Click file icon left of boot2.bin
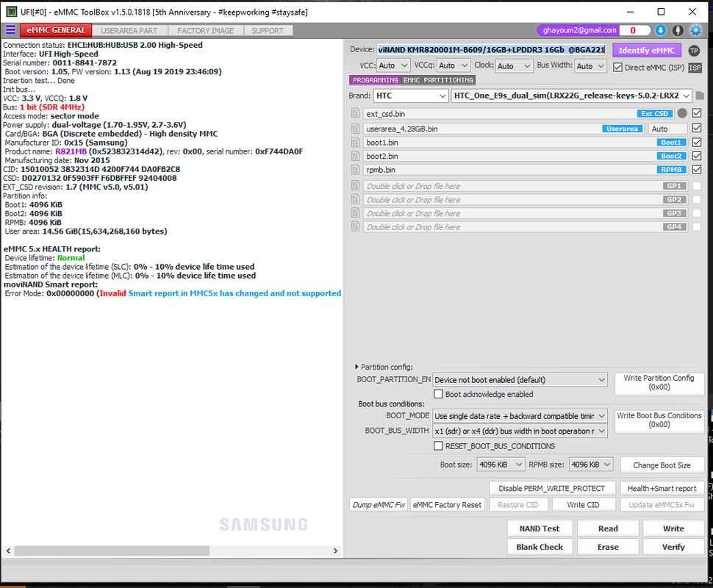This screenshot has height=588, width=713. [x=356, y=156]
